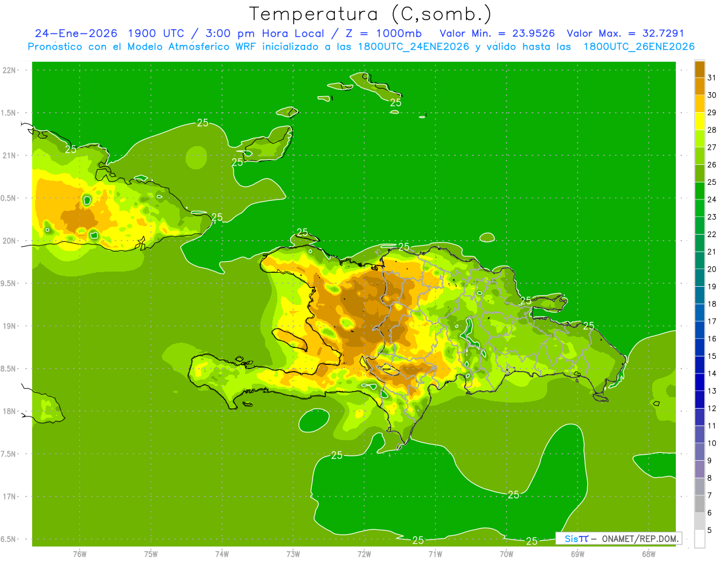Click the gray legend swatch between 6 and 7

coord(699,504)
